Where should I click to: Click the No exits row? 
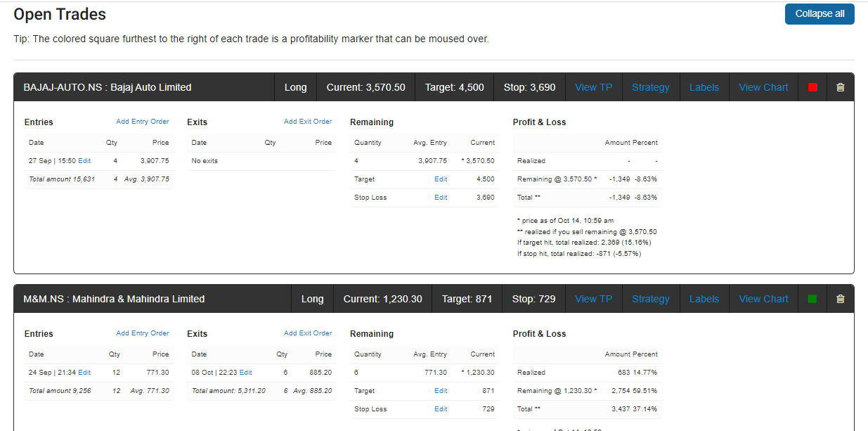pos(261,161)
